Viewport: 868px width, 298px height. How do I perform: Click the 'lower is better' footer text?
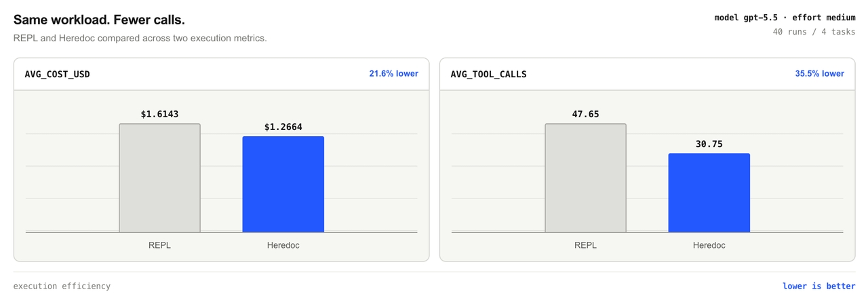(819, 286)
